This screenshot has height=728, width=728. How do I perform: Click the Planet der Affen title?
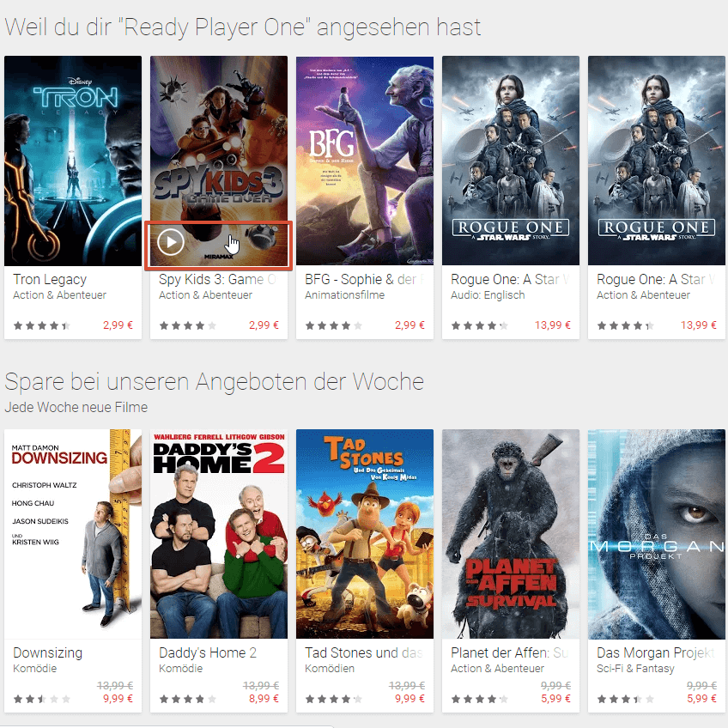[510, 652]
